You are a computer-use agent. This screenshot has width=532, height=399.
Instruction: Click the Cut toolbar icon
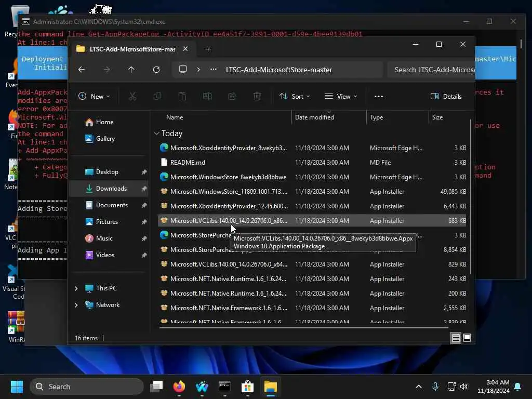tap(132, 96)
